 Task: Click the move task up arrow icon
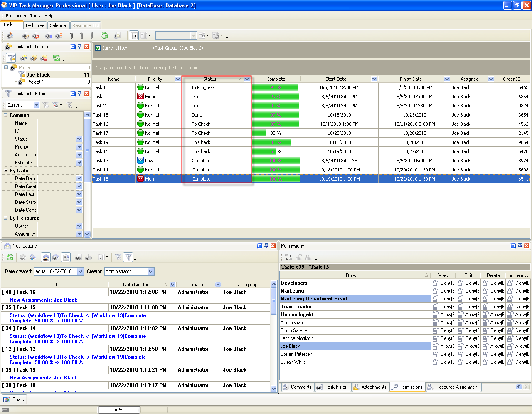coord(81,36)
